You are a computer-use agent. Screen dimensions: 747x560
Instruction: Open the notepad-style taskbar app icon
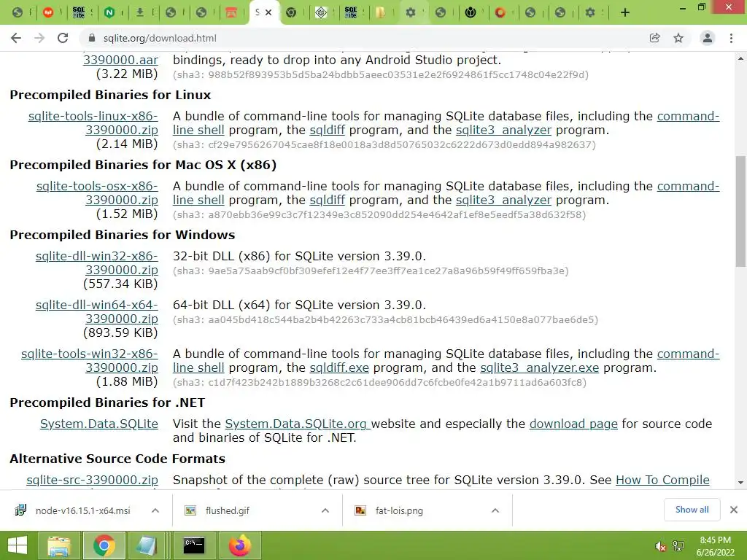point(147,545)
